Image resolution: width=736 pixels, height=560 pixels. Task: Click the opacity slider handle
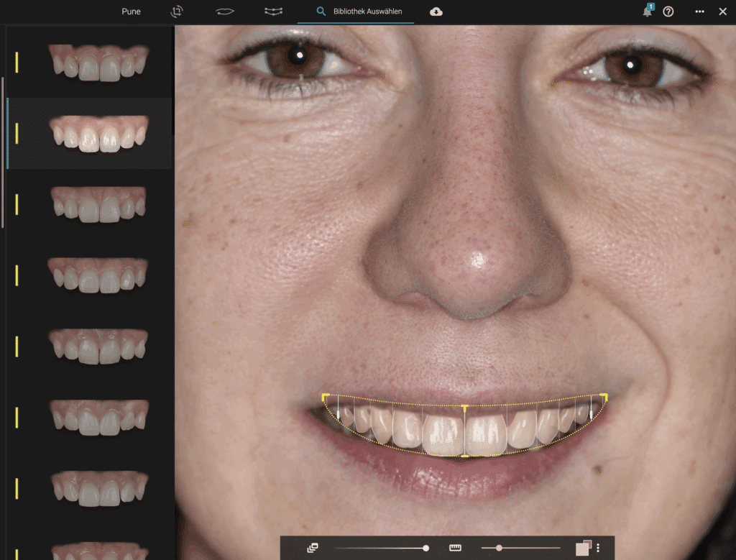pos(426,548)
